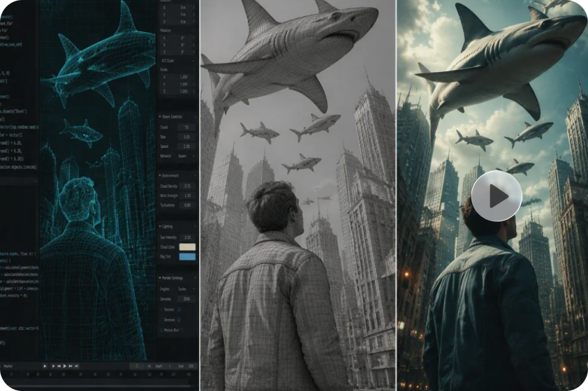This screenshot has height=391, width=588.
Task: Select the cyan wireframe shark viewport
Action: pos(98,180)
